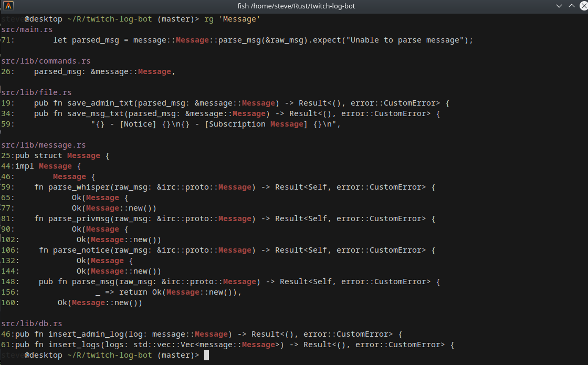Screen dimensions: 588x365
Task: Close the terminal window
Action: tap(584, 6)
